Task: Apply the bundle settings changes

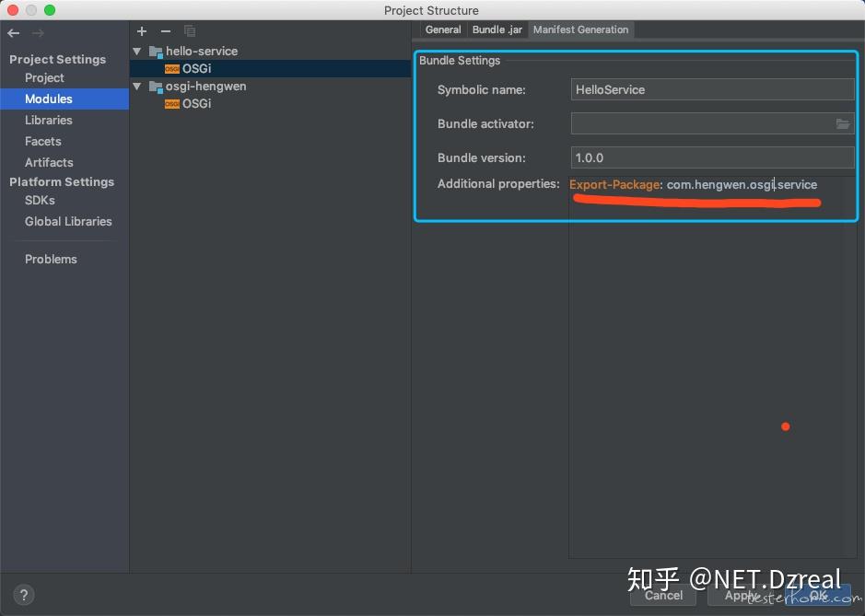Action: click(742, 596)
